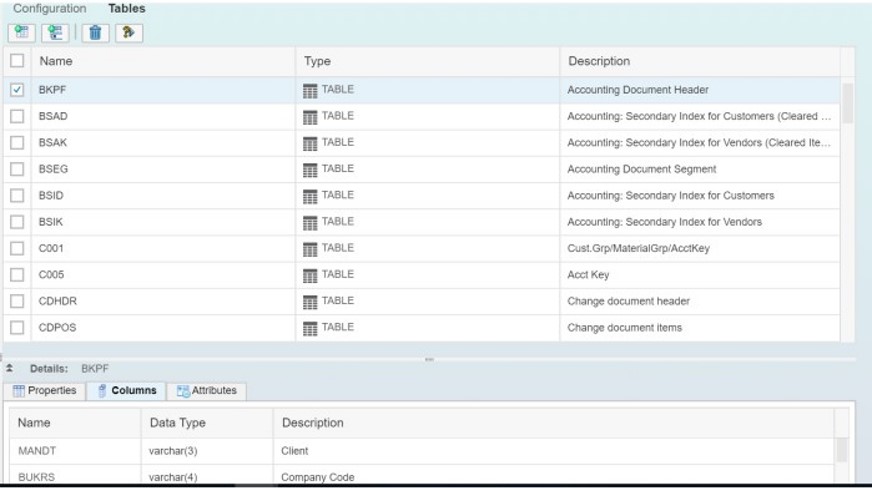Delete selected table with trash icon
872x488 pixels.
click(x=95, y=32)
